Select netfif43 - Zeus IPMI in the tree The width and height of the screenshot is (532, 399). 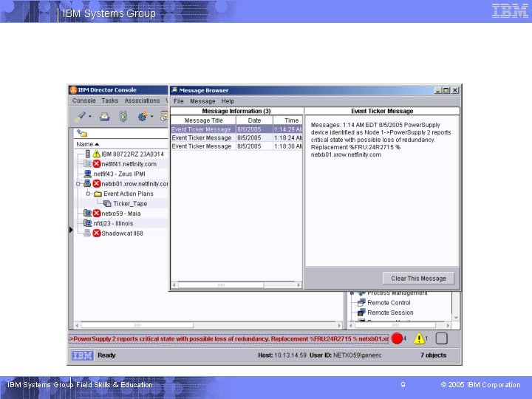(120, 174)
